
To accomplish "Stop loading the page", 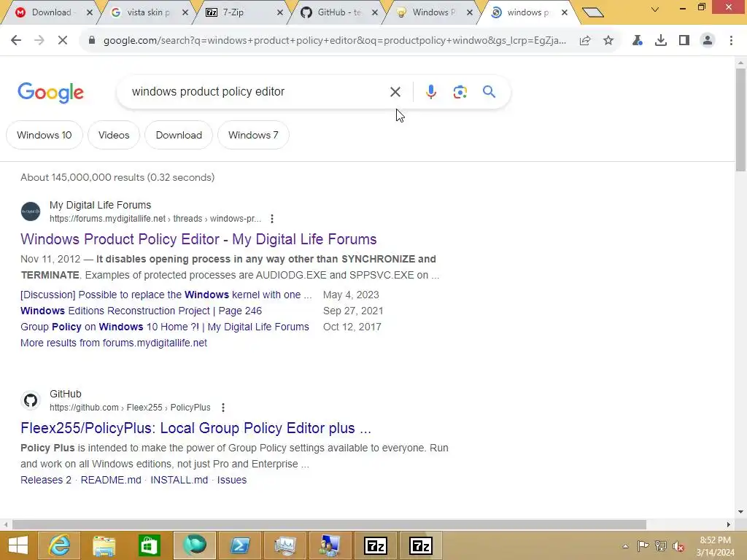I will click(63, 41).
